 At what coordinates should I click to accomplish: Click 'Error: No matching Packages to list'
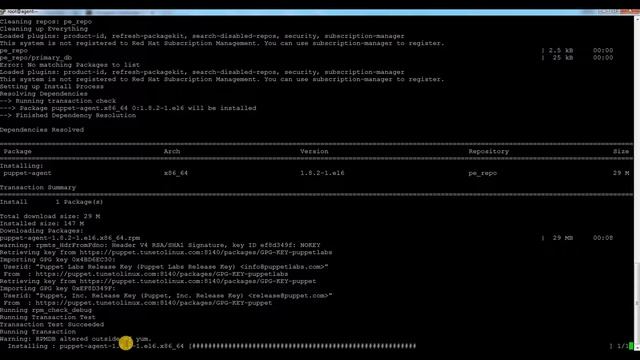pyautogui.click(x=70, y=65)
